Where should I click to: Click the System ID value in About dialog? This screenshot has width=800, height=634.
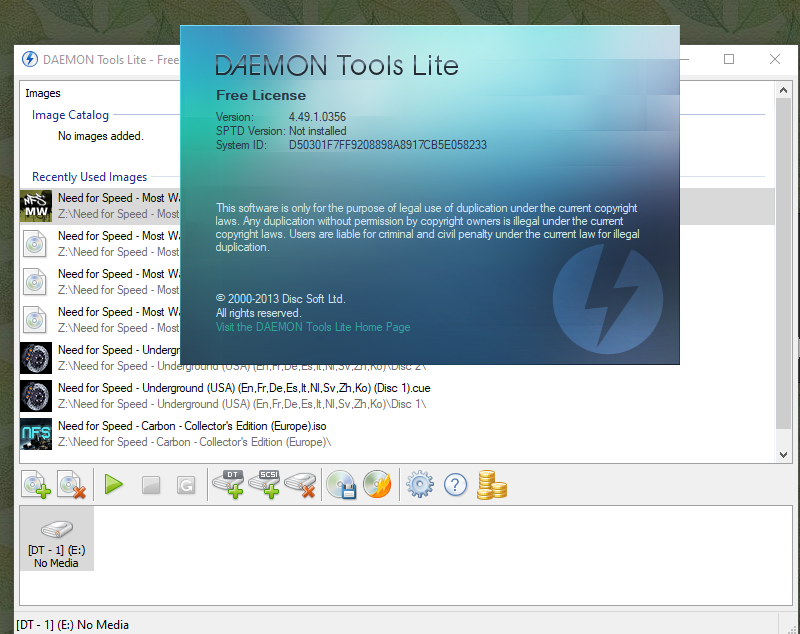(x=388, y=145)
